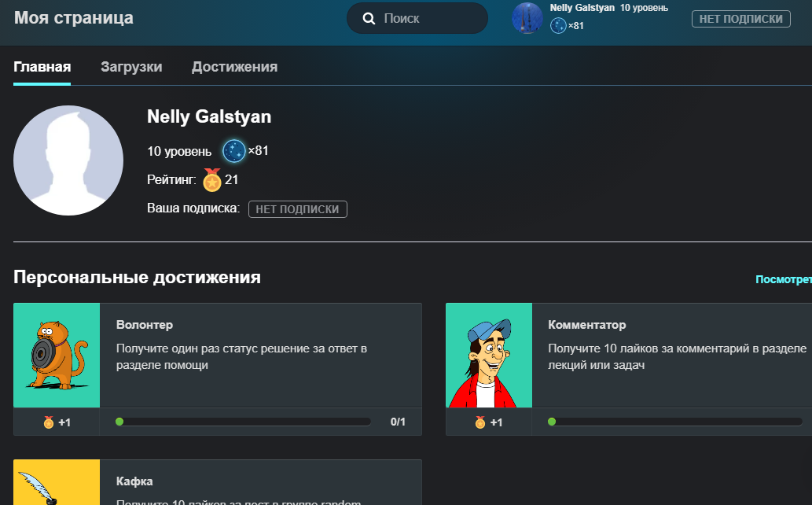Viewport: 812px width, 505px height.
Task: Click the Моя страница page title
Action: (74, 18)
